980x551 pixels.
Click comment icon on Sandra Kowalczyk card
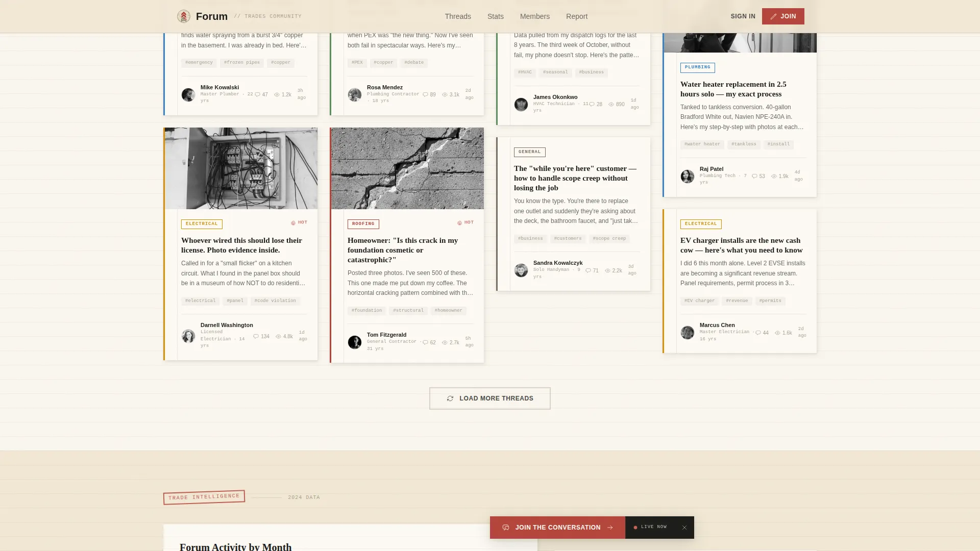coord(588,270)
